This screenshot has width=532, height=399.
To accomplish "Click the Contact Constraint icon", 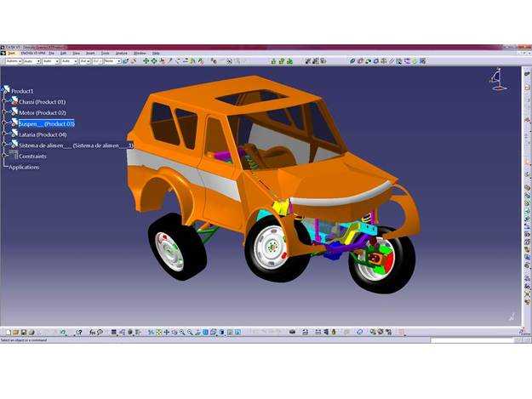I will click(360, 61).
